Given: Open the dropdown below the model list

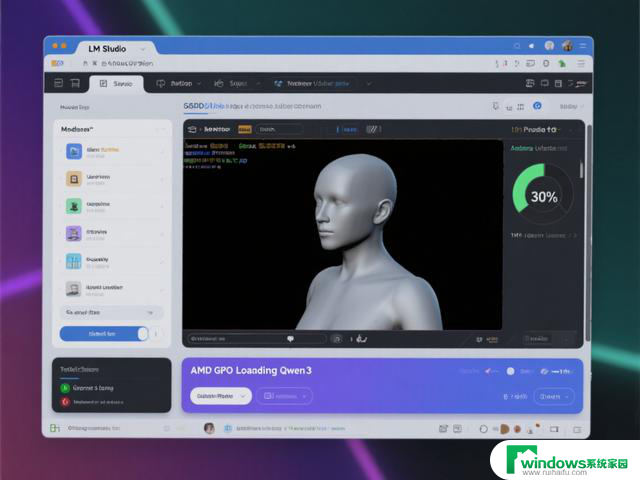Looking at the screenshot, I should pos(111,312).
